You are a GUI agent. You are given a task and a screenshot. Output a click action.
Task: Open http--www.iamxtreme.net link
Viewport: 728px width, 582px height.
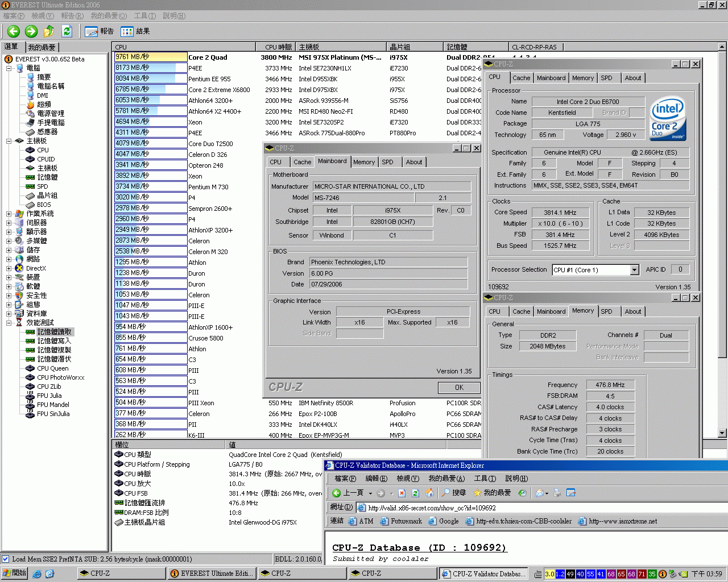coord(618,521)
